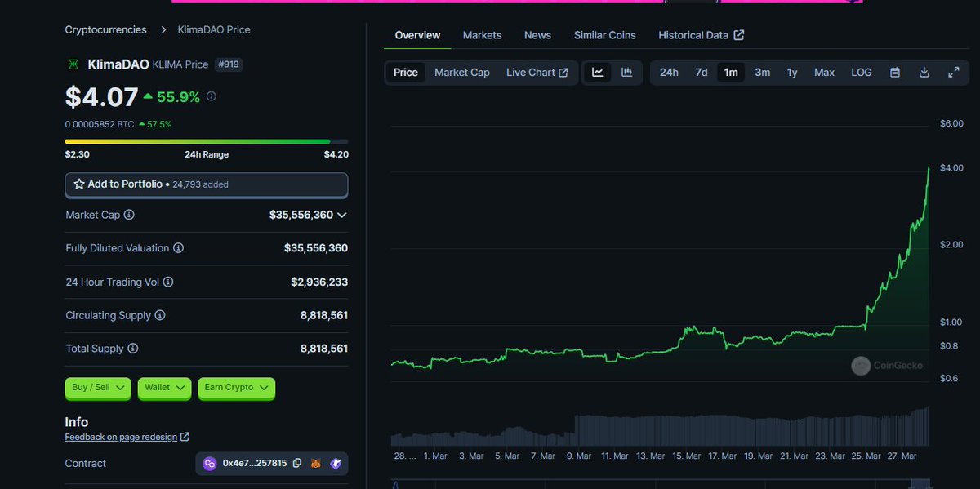Click the Market Cap info icon
The height and width of the screenshot is (489, 980).
pyautogui.click(x=129, y=215)
